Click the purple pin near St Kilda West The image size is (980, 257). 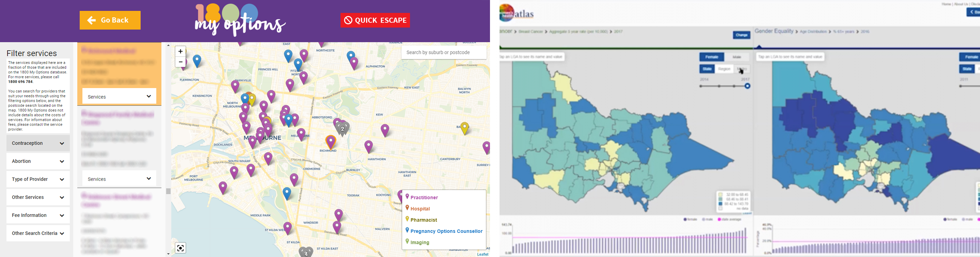pyautogui.click(x=287, y=228)
